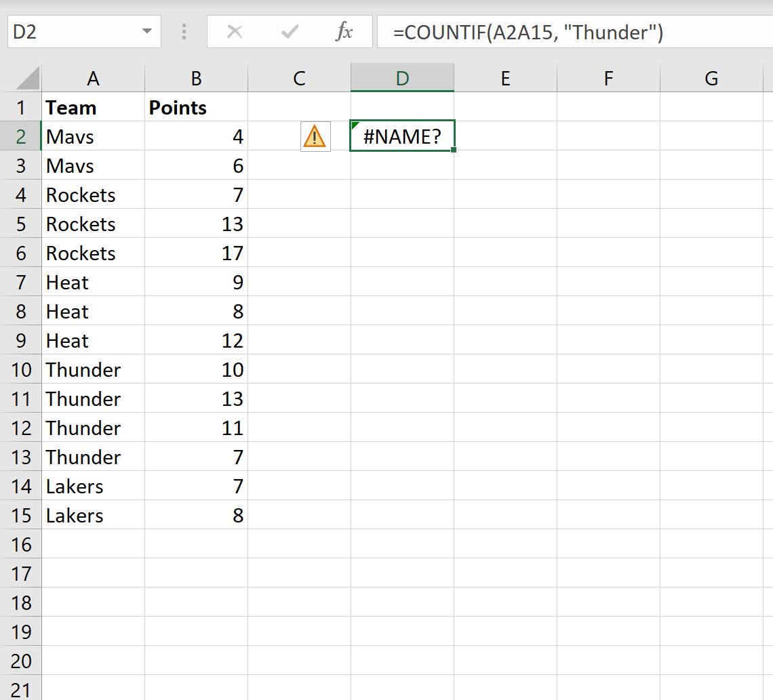Image resolution: width=773 pixels, height=700 pixels.
Task: Open the error warning icon next to D2
Action: tap(315, 136)
